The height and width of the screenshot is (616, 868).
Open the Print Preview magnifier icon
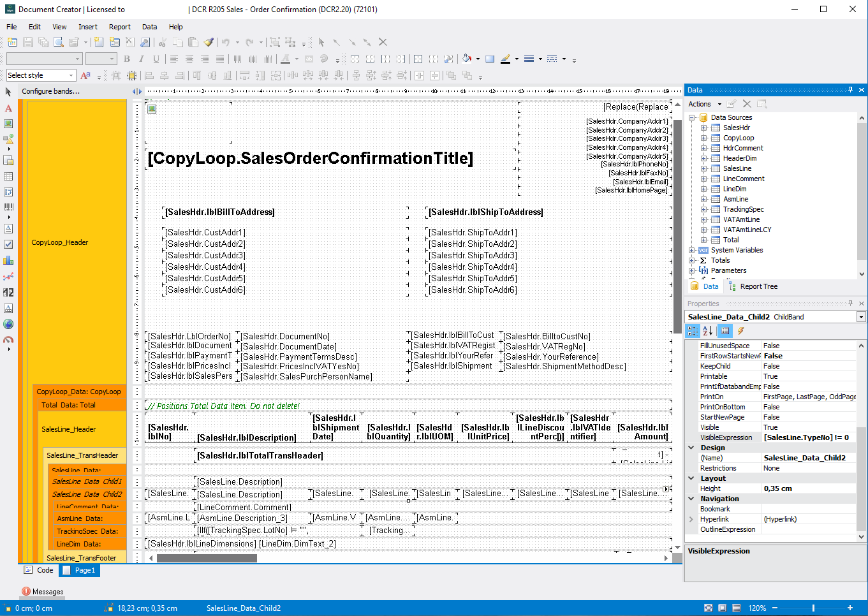[59, 42]
